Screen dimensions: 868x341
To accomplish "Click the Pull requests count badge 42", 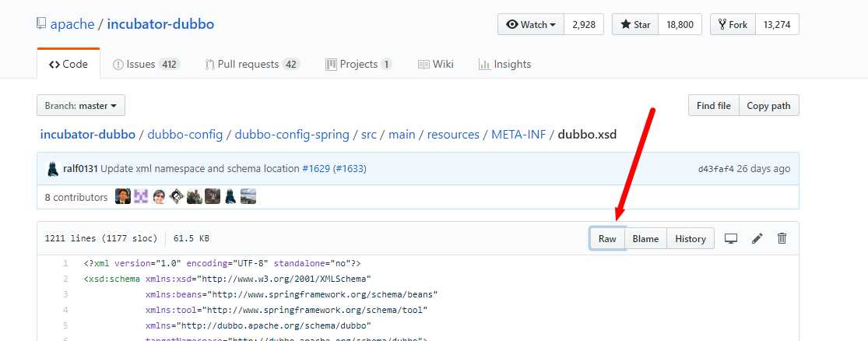I will [x=291, y=64].
